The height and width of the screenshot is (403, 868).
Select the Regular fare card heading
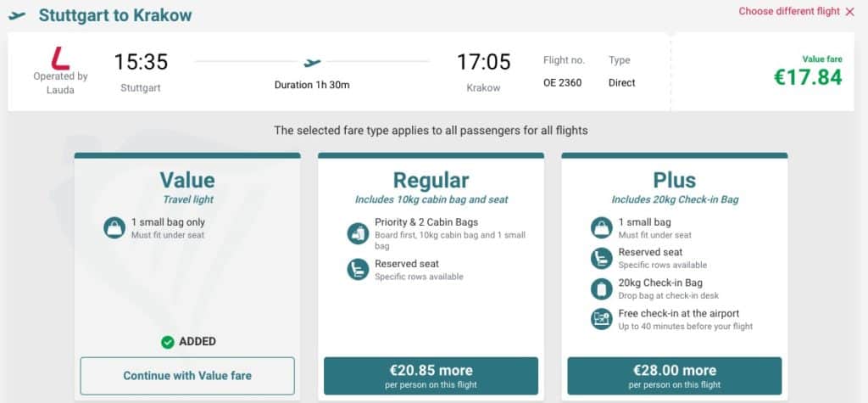[x=431, y=180]
